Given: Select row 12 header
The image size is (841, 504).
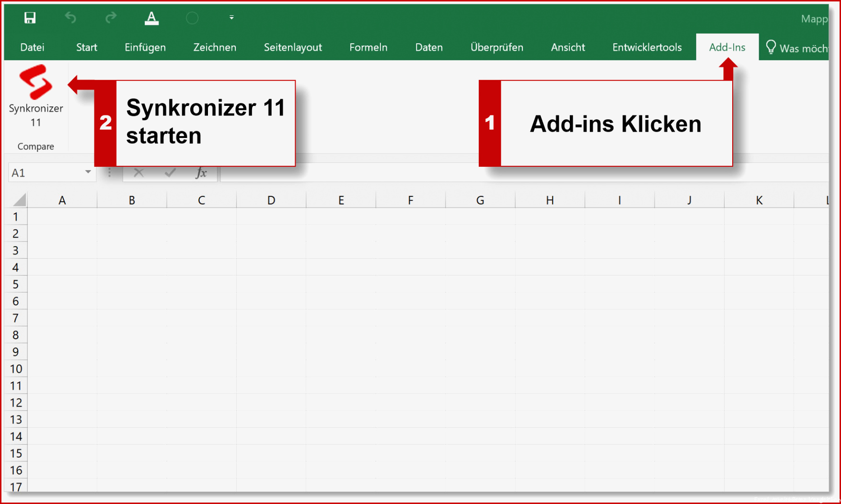Looking at the screenshot, I should coord(16,402).
